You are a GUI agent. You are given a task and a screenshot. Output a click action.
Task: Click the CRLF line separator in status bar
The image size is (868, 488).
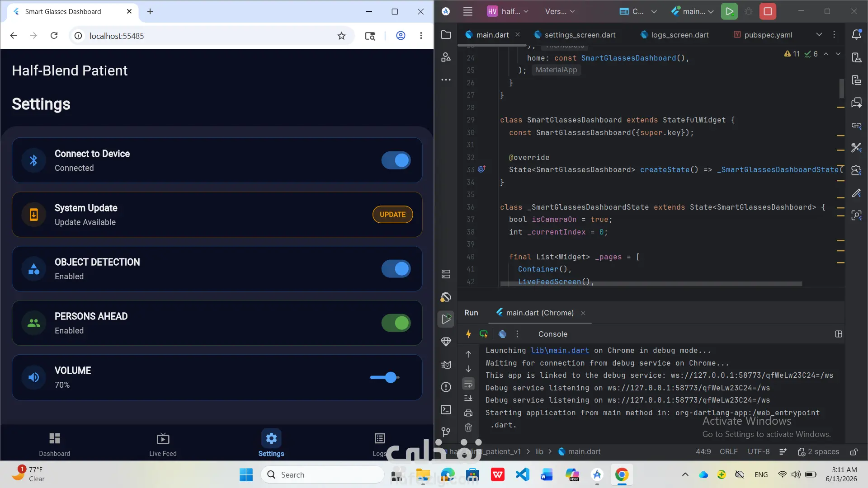pyautogui.click(x=728, y=451)
